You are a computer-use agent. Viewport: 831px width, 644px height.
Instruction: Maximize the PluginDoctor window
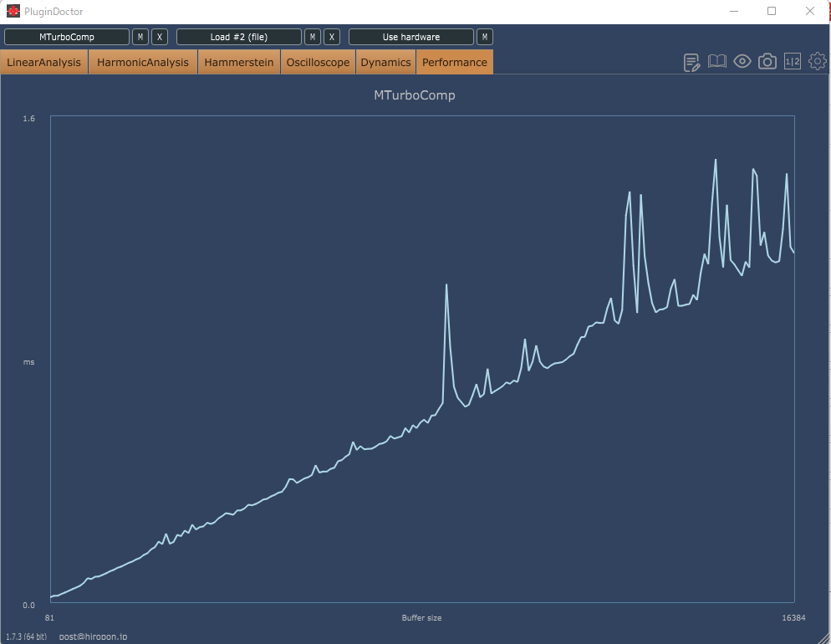[x=772, y=11]
